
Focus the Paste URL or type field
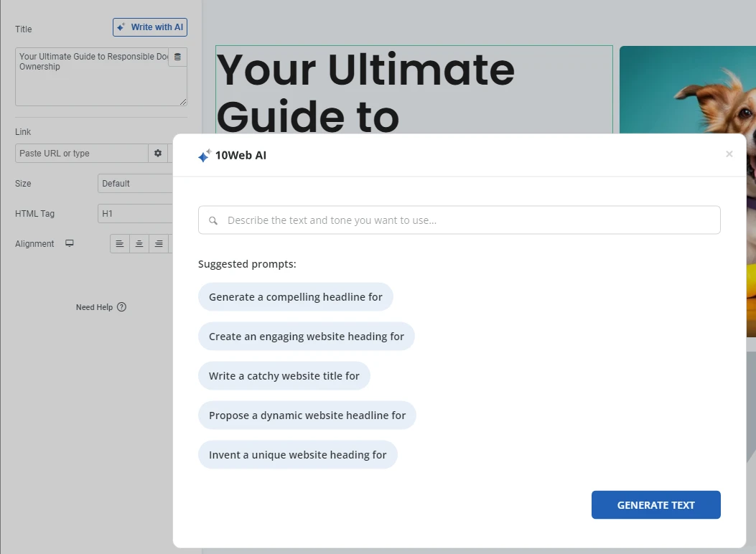pyautogui.click(x=81, y=153)
